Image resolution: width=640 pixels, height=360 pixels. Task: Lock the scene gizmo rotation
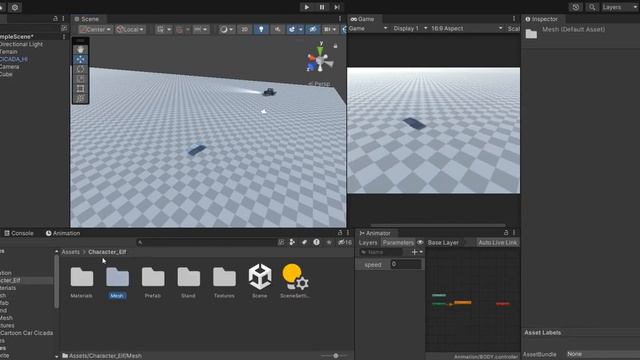(336, 46)
